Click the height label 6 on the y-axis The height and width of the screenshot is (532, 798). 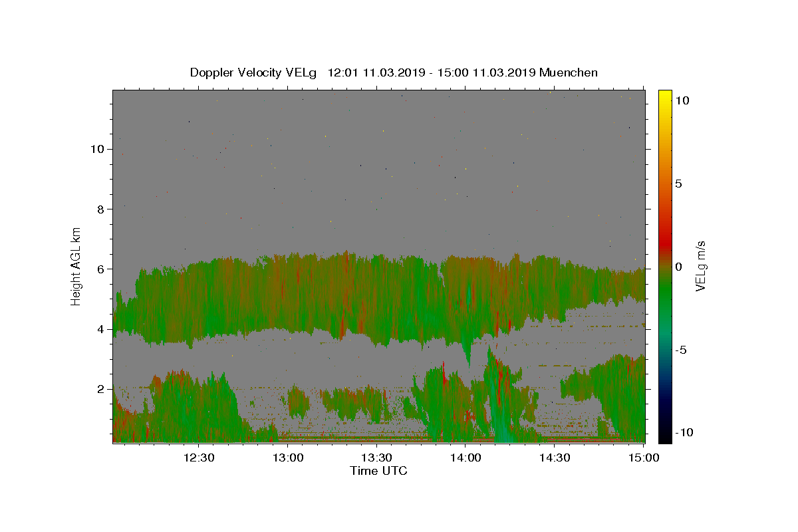pos(100,269)
